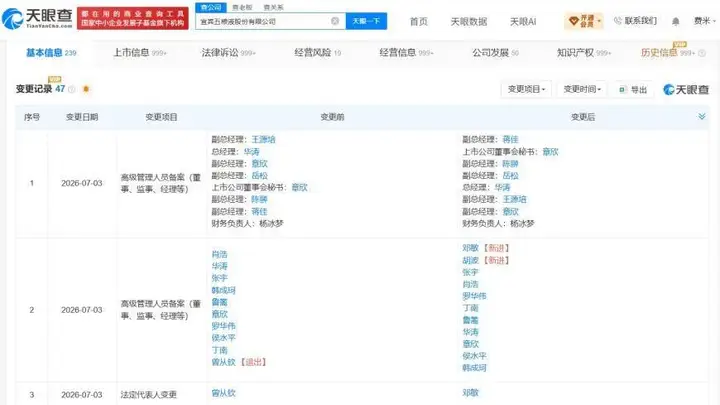This screenshot has height=405, width=720.
Task: Open the 变更项目 filter dropdown
Action: click(x=526, y=90)
